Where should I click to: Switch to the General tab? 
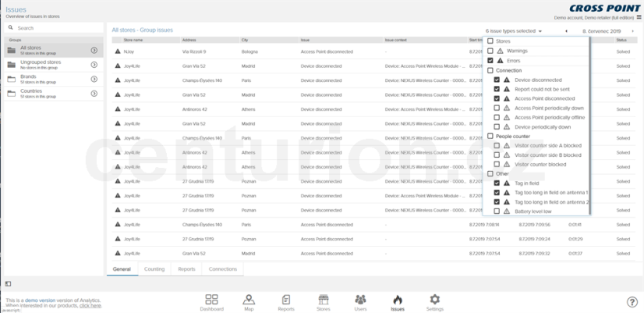click(x=122, y=269)
